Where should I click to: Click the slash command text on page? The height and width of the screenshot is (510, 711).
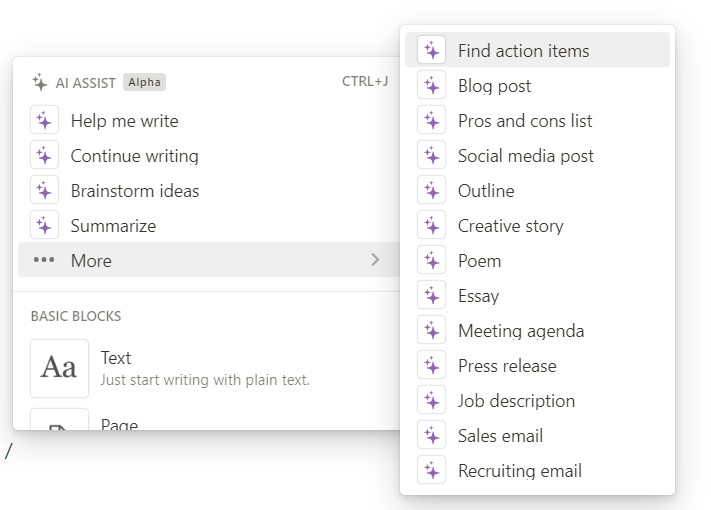[x=9, y=451]
